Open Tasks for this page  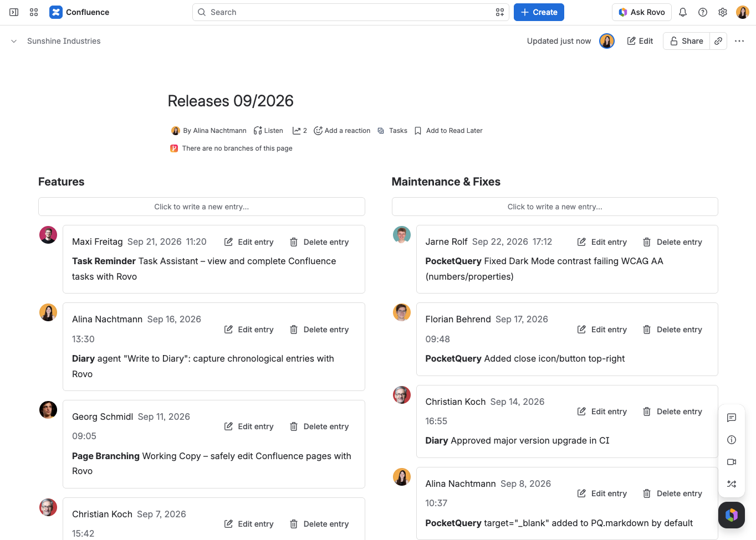coord(392,131)
